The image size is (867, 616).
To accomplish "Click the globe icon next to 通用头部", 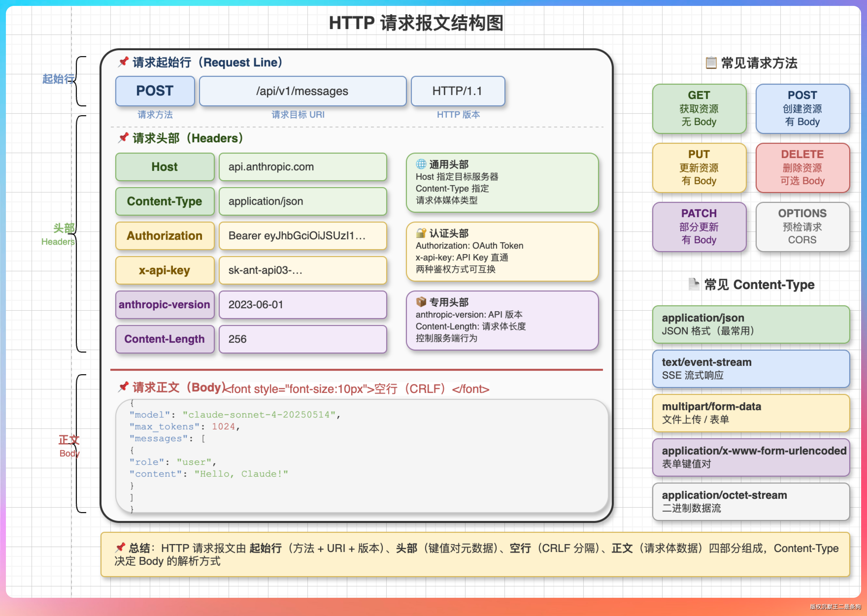I will coord(421,164).
